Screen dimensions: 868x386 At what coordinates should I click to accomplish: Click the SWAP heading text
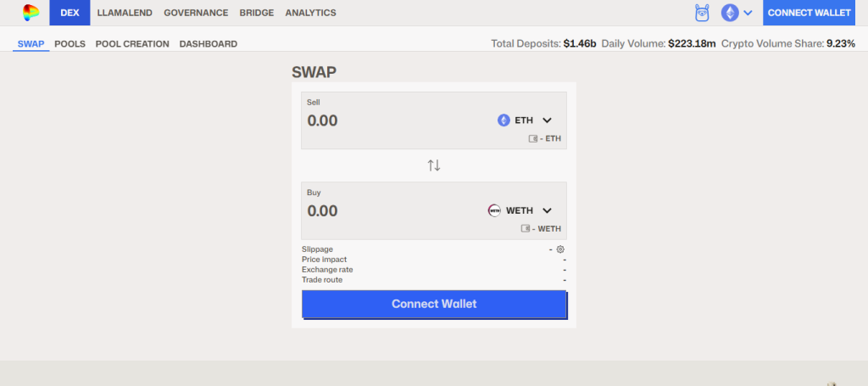point(314,72)
